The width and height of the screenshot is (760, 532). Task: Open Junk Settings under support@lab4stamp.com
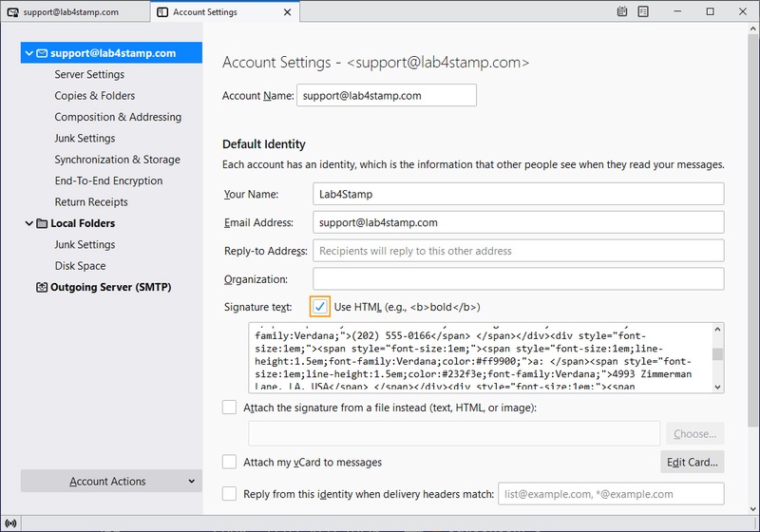pos(85,138)
